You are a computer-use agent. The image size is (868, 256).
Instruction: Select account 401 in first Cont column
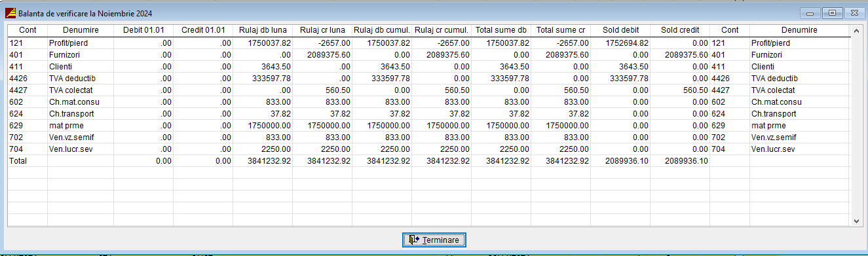point(16,55)
